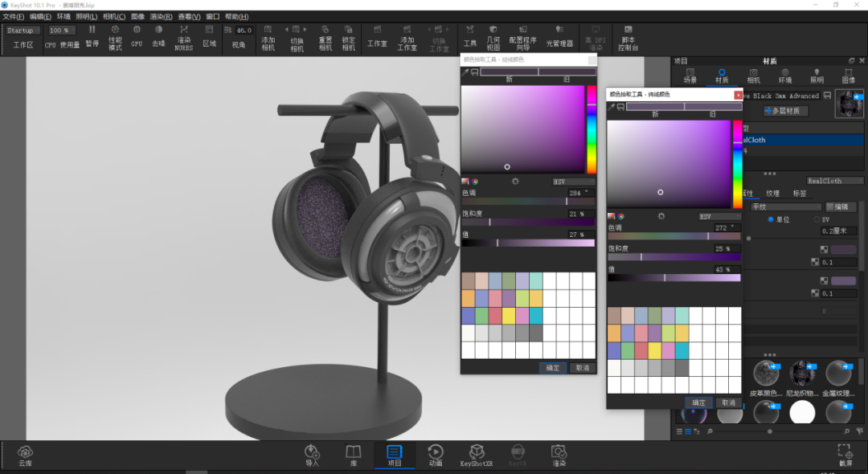Pause the real-time render with 暂停
This screenshot has width=868, height=474.
[92, 36]
